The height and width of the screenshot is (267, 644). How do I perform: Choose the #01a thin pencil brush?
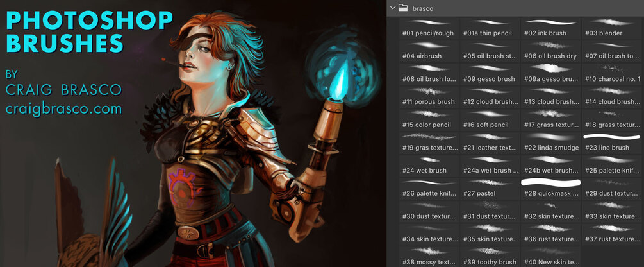pos(490,28)
